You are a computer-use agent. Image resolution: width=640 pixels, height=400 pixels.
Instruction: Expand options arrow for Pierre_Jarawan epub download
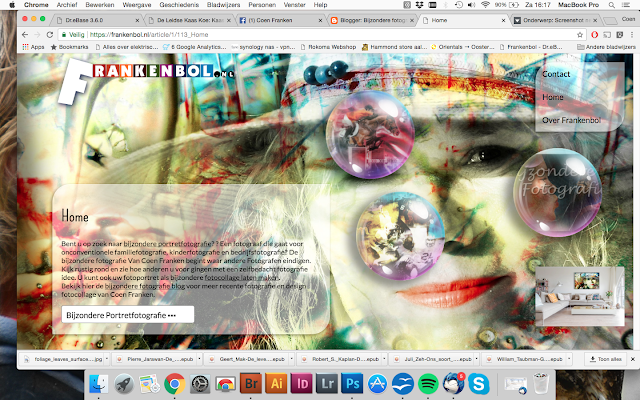[x=199, y=359]
